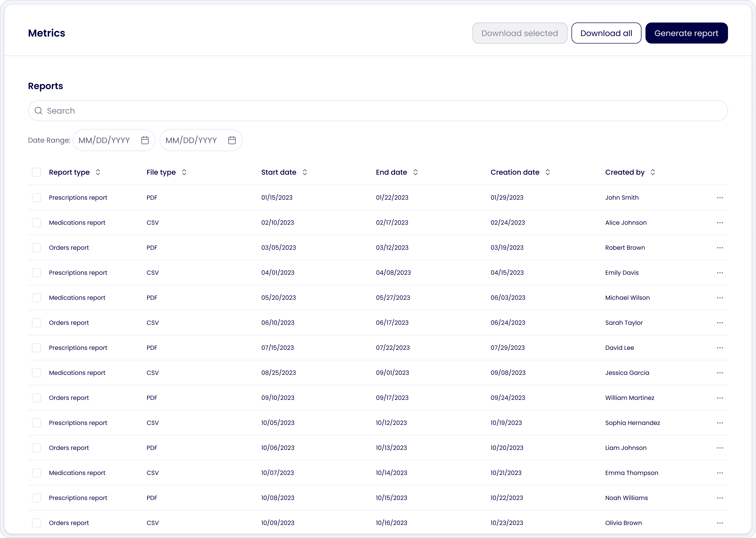Check the row created by David Lee
Screen dimensions: 756x538
click(x=36, y=348)
